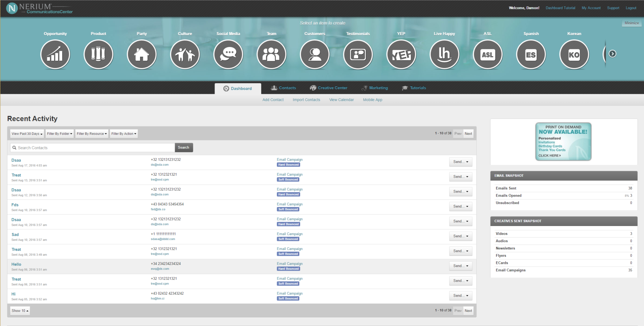The image size is (644, 326).
Task: Click Logout
Action: point(631,8)
